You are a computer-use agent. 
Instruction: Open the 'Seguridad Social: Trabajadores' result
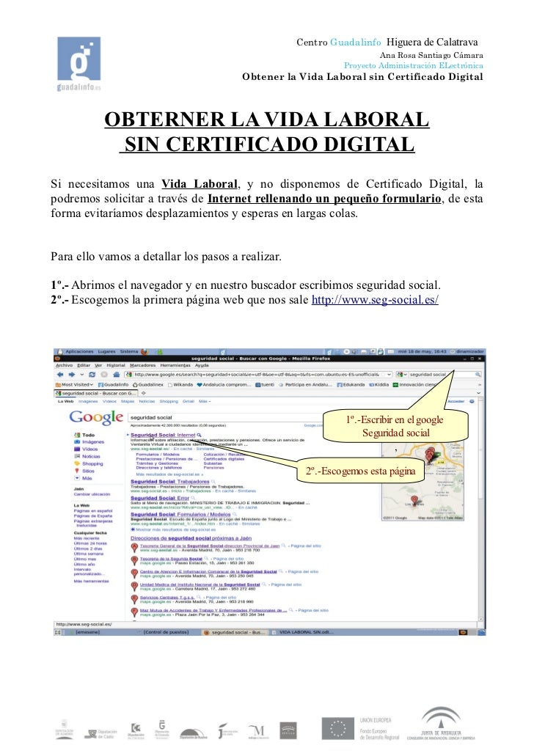(169, 481)
